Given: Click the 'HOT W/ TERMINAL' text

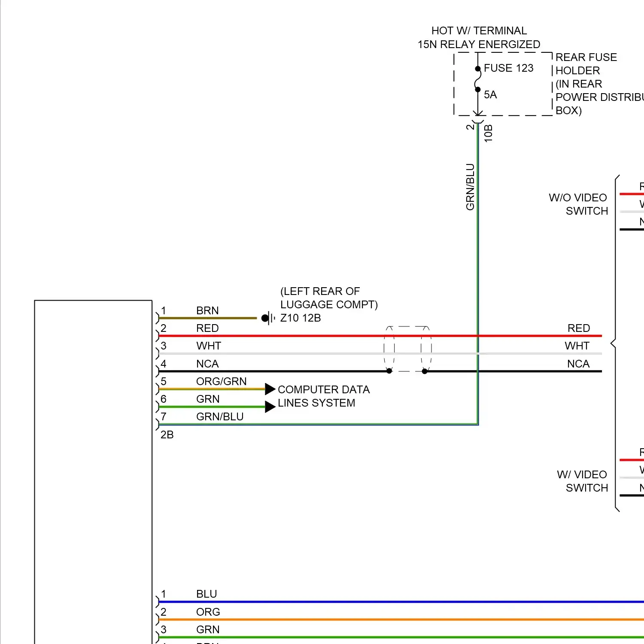Looking at the screenshot, I should (479, 31).
